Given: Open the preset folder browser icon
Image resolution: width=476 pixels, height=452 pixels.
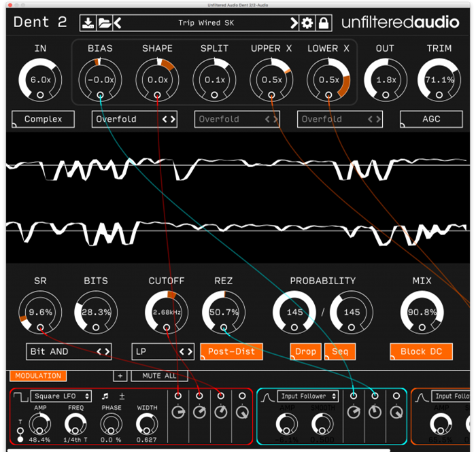Looking at the screenshot, I should coord(105,23).
